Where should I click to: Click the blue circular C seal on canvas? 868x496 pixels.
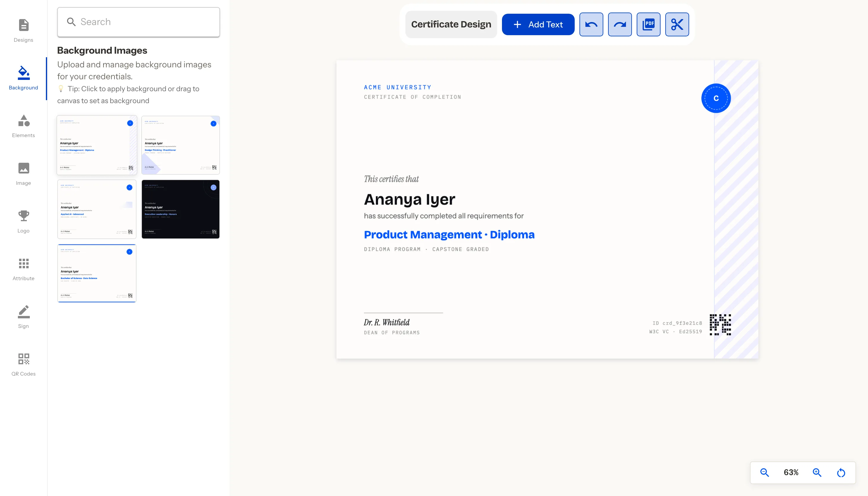(716, 98)
